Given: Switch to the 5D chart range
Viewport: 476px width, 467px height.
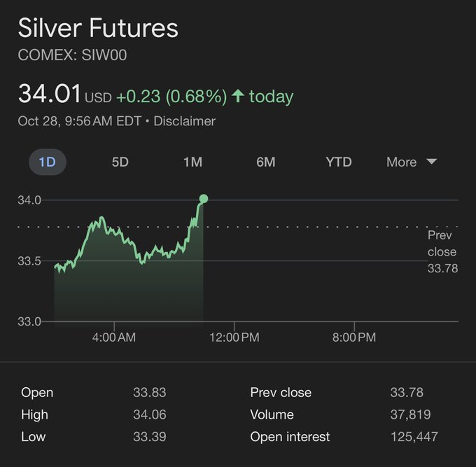Looking at the screenshot, I should point(120,162).
